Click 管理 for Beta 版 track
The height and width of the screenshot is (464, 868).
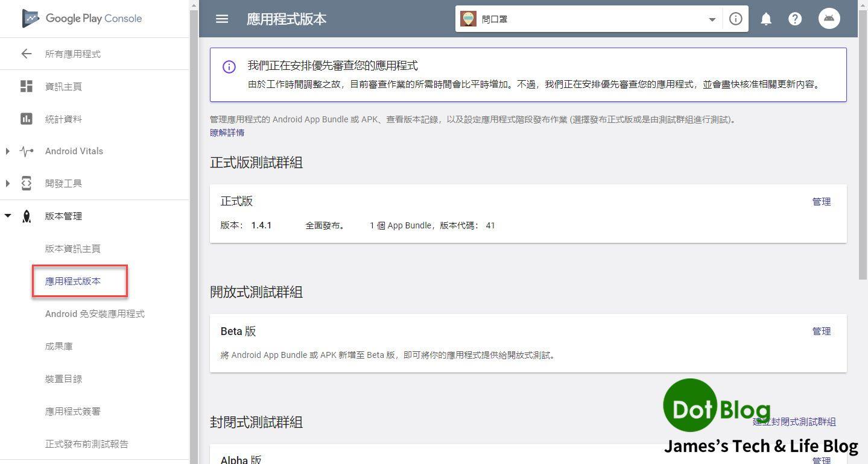822,331
